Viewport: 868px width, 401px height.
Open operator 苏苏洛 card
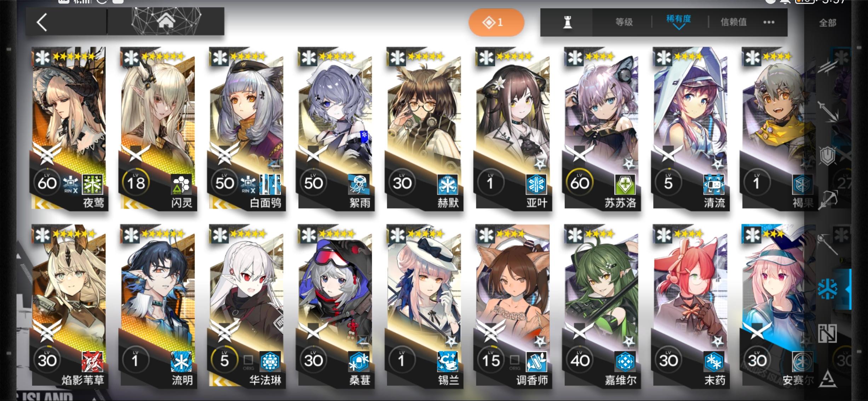[601, 129]
